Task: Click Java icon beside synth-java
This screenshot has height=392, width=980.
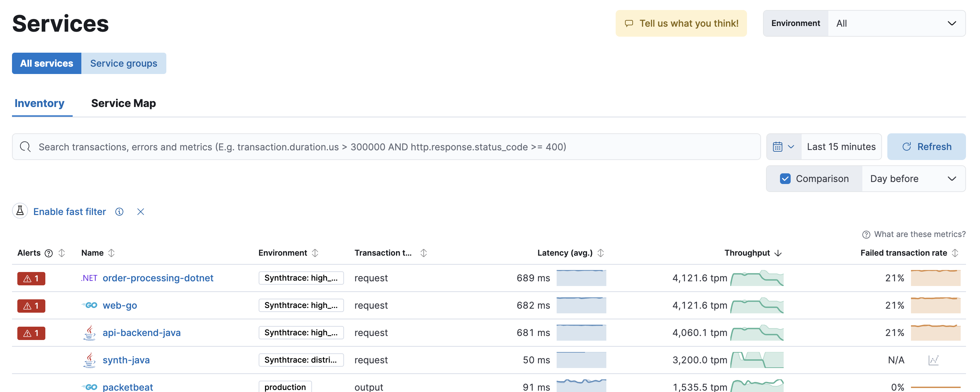Action: (89, 360)
